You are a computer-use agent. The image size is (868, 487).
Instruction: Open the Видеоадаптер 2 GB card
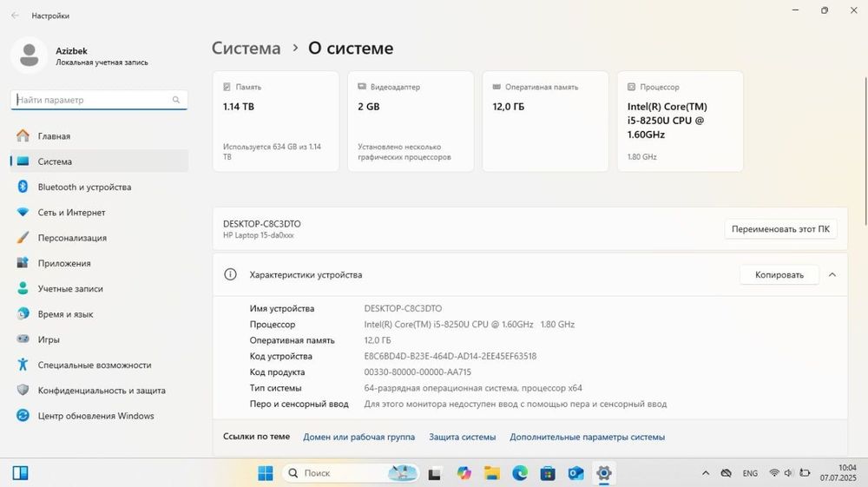[411, 122]
